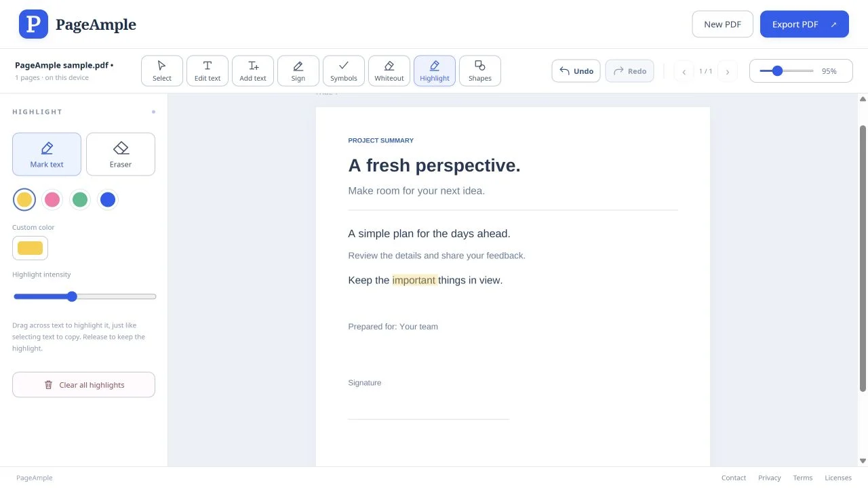
Task: Click the heading "A fresh perspective."
Action: (x=434, y=165)
